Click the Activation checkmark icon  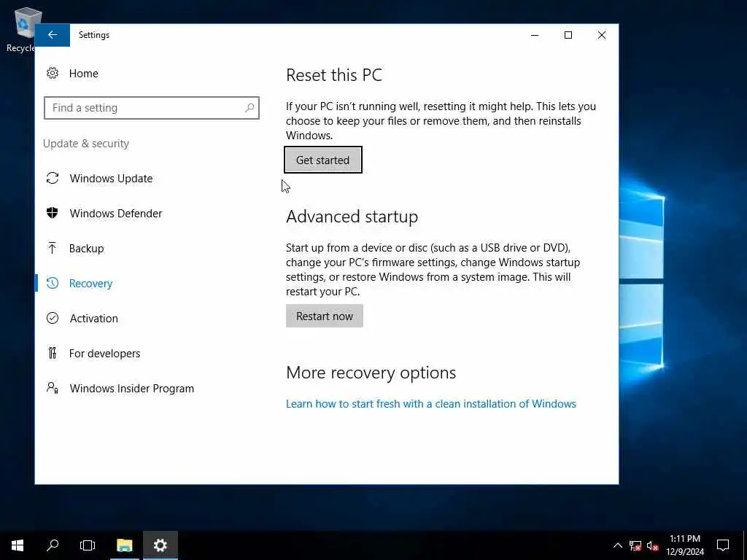(53, 318)
